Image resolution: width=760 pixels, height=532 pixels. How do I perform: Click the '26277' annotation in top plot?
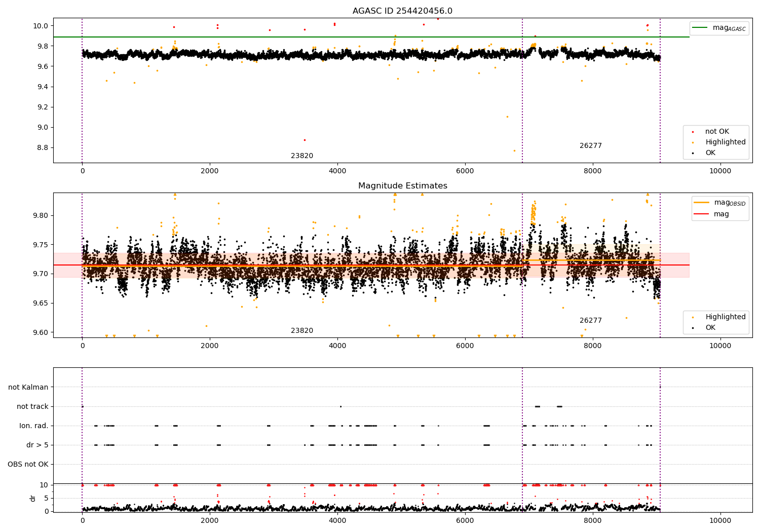coord(591,146)
